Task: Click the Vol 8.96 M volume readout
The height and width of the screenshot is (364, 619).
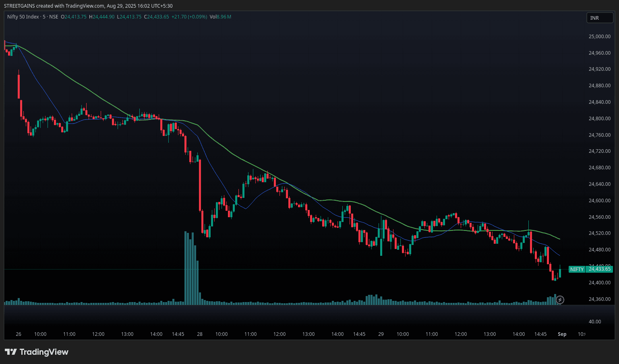Action: tap(220, 17)
